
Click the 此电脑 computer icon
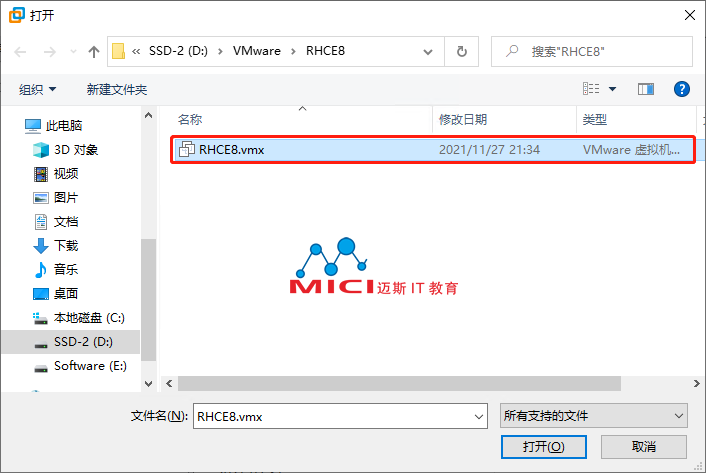click(33, 126)
